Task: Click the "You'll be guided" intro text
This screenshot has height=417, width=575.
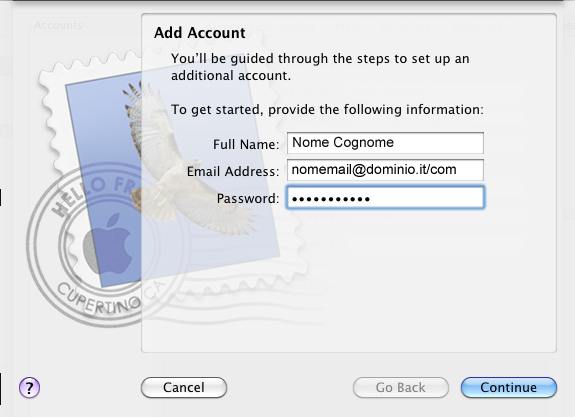Action: click(x=320, y=67)
